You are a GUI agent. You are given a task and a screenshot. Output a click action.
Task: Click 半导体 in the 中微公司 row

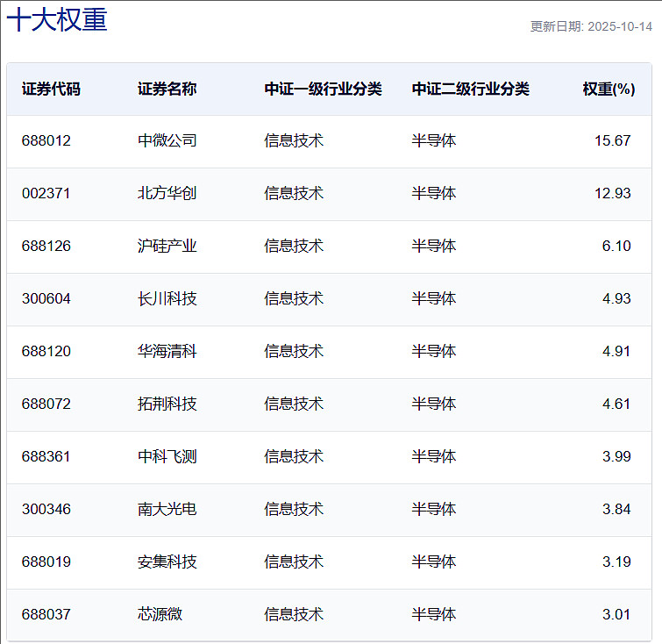coord(434,140)
